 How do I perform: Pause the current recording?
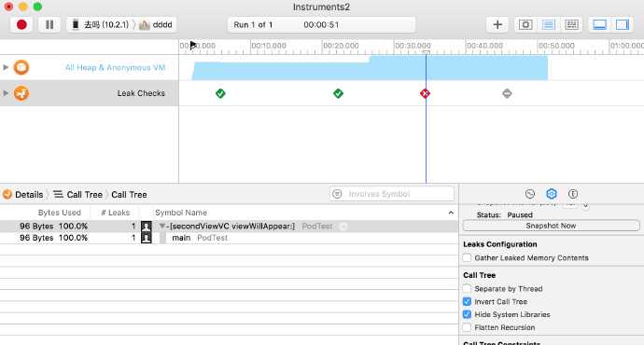(49, 25)
